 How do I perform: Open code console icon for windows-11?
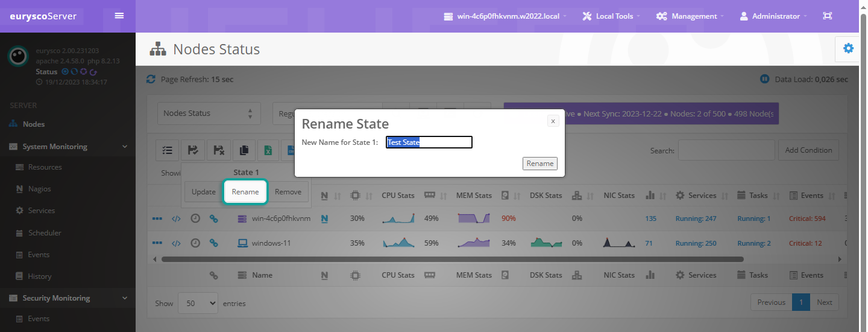click(x=176, y=243)
